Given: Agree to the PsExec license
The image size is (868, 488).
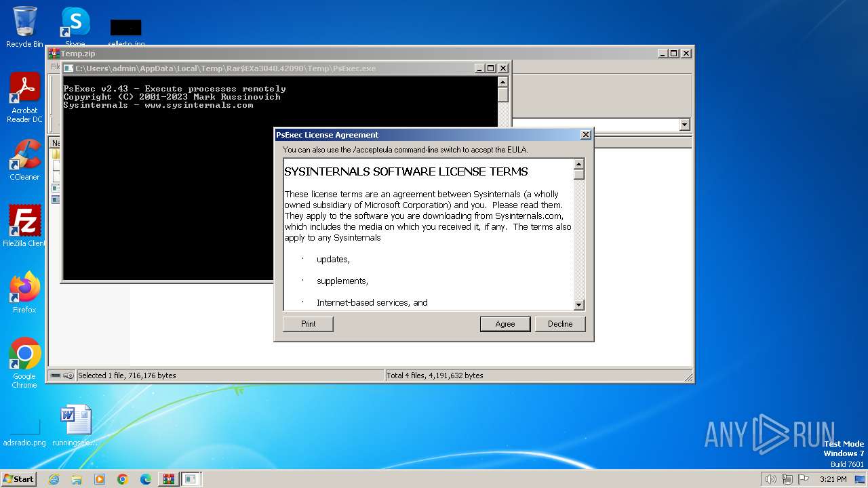Looking at the screenshot, I should pos(505,324).
